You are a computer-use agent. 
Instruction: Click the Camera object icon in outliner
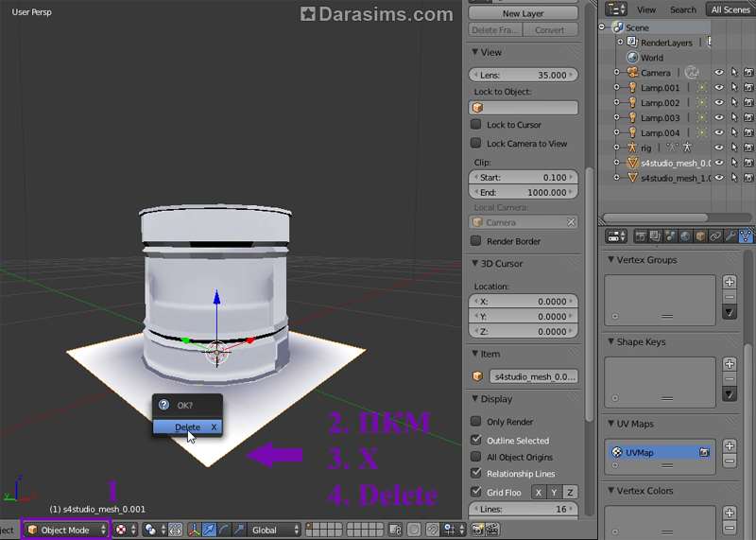point(631,72)
